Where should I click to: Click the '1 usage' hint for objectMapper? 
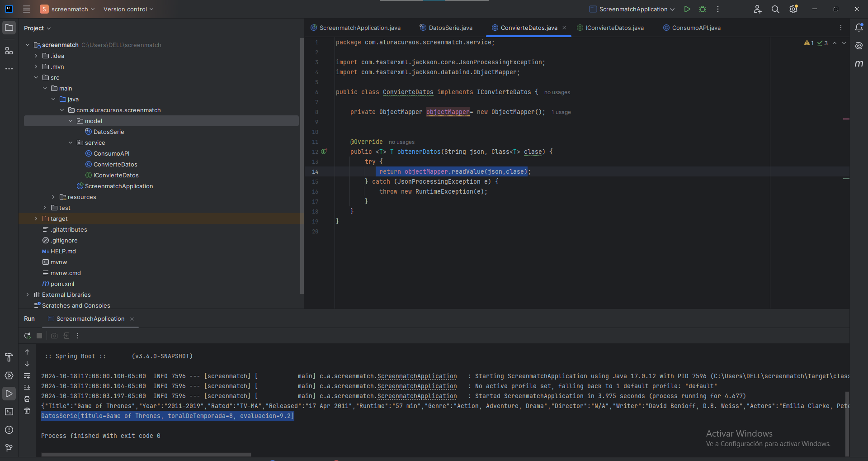561,112
